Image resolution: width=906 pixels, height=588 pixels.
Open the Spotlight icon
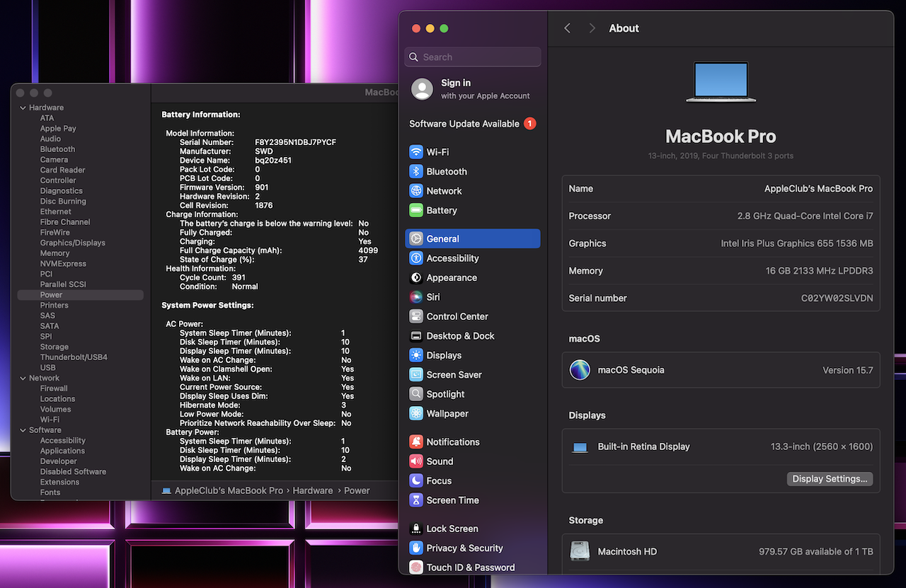(x=416, y=394)
